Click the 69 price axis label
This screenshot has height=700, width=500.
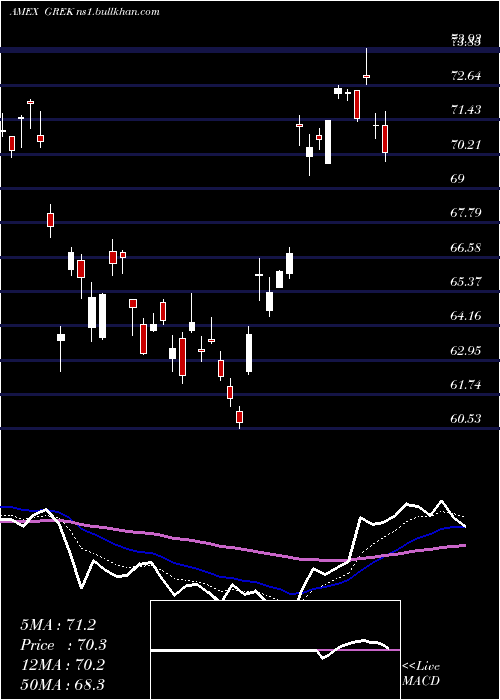458,179
